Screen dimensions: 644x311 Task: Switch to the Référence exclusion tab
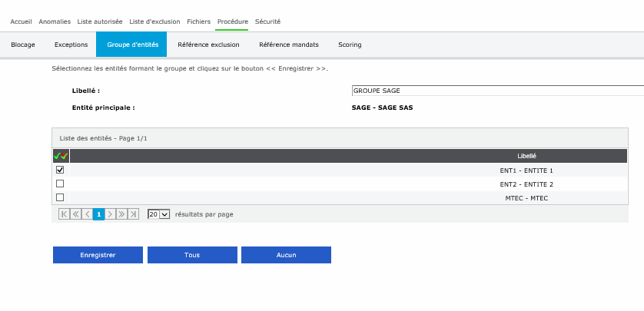208,45
